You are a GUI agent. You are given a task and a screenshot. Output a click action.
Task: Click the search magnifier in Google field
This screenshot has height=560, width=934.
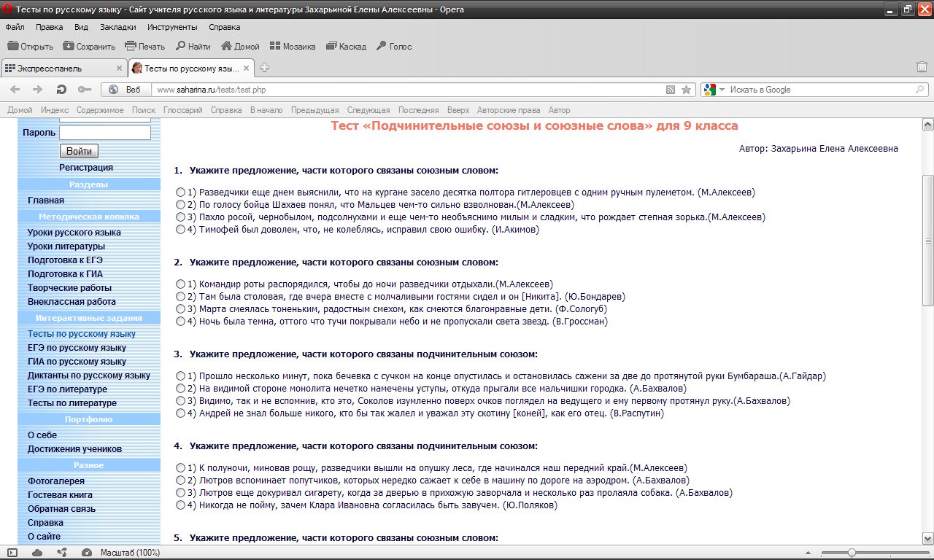pyautogui.click(x=920, y=90)
